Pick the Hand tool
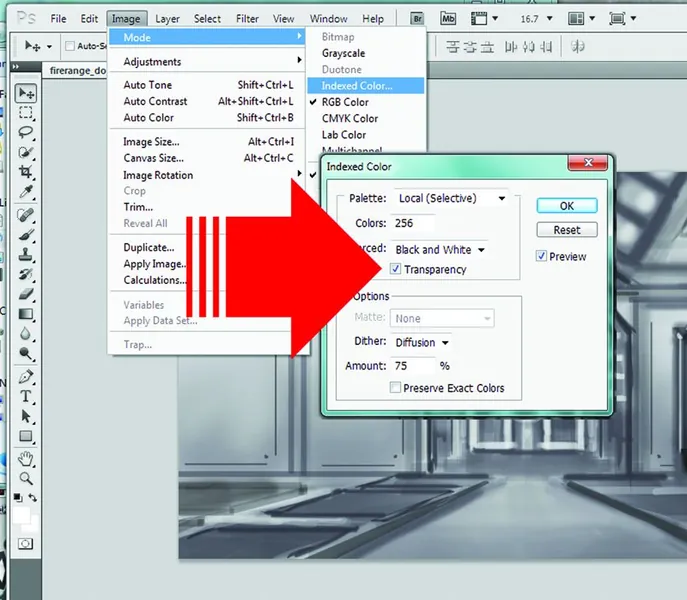The image size is (687, 600). [26, 459]
